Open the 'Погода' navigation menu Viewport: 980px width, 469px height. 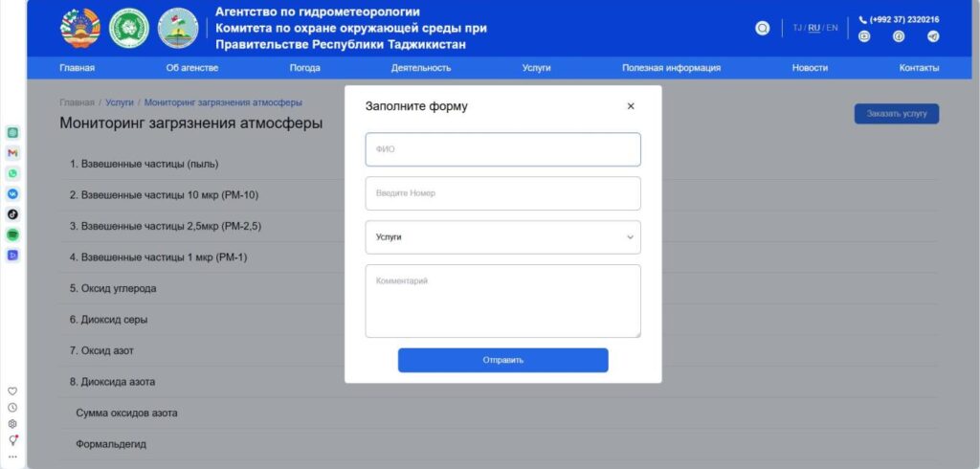304,68
